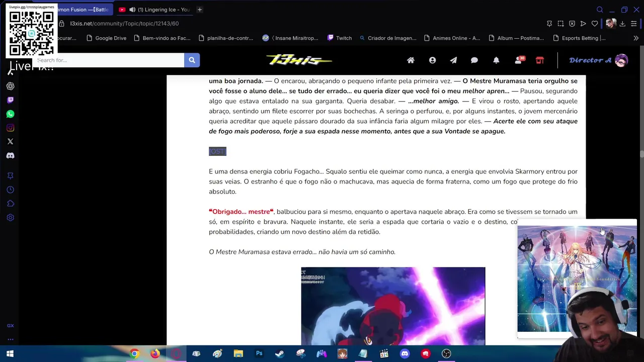This screenshot has width=644, height=362.
Task: Open extensions cube icon in sidebar
Action: tap(10, 204)
